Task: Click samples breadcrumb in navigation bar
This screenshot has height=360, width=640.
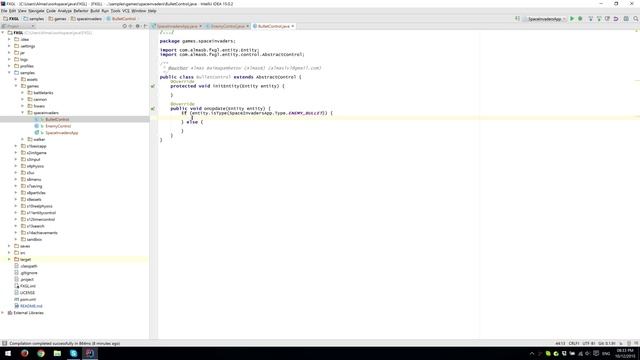Action: pyautogui.click(x=34, y=19)
